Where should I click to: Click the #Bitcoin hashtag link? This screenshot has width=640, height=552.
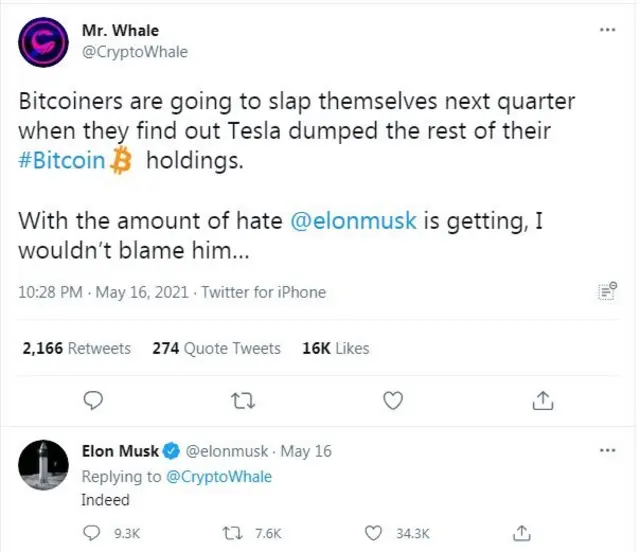point(62,161)
